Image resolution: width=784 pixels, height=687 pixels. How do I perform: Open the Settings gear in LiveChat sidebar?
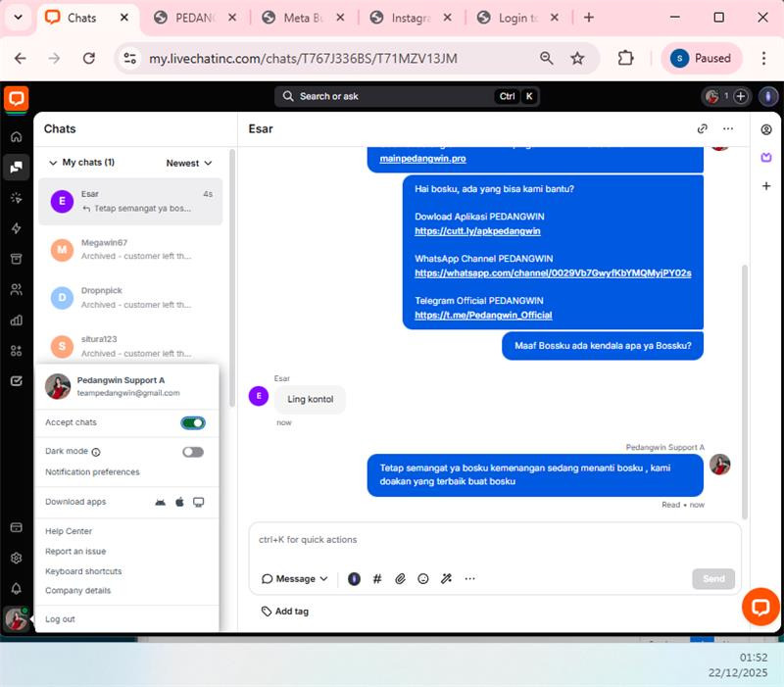tap(16, 558)
